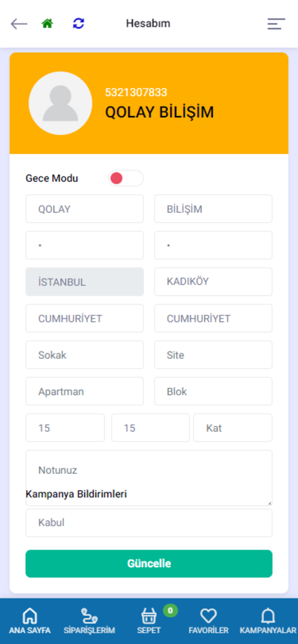Open Siparişlerim via the route icon
Image resolution: width=298 pixels, height=644 pixels.
coord(90,616)
